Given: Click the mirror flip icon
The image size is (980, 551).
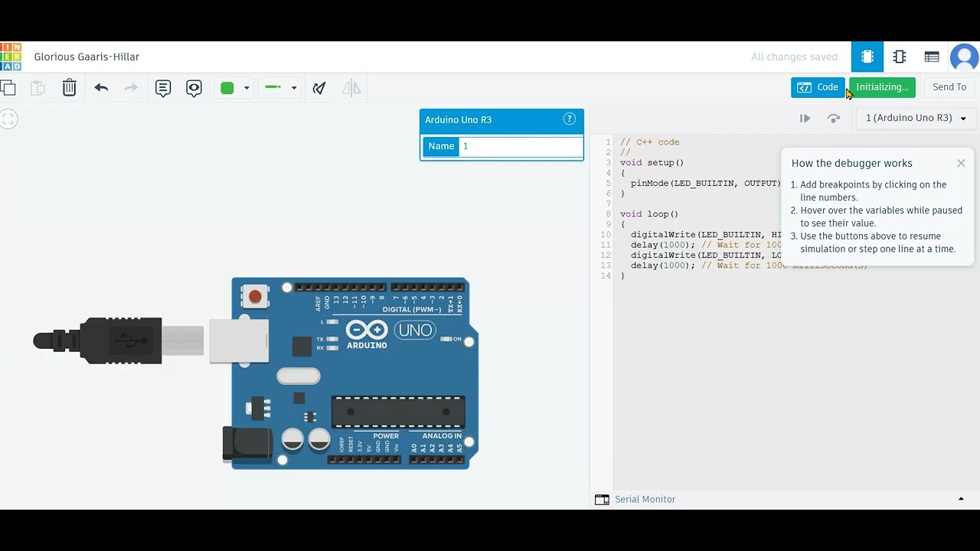Looking at the screenshot, I should 351,88.
